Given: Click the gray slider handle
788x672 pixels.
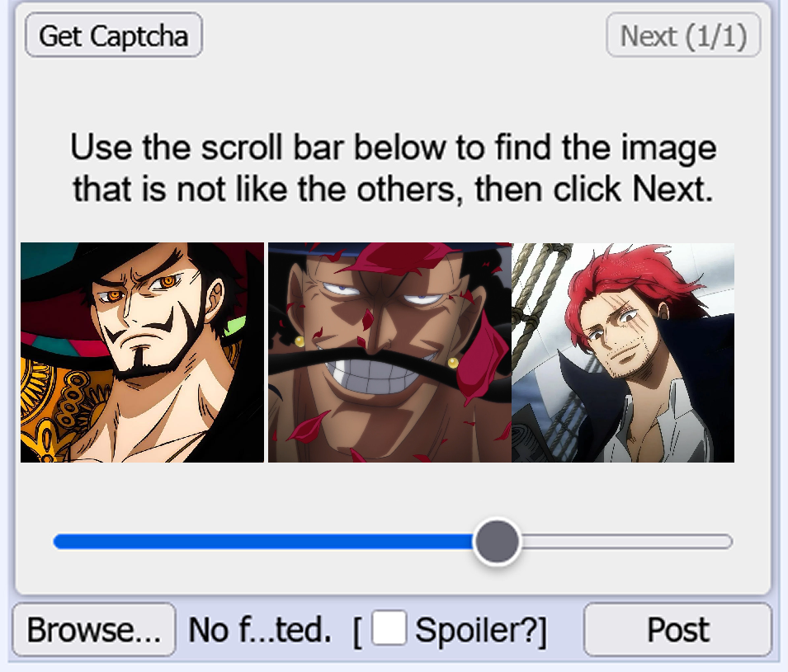Looking at the screenshot, I should tap(497, 542).
